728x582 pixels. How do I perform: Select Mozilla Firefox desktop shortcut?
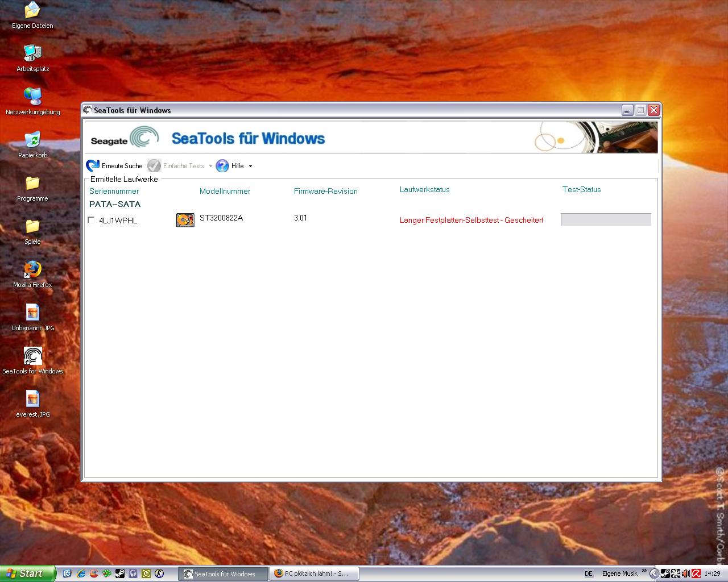tap(32, 275)
